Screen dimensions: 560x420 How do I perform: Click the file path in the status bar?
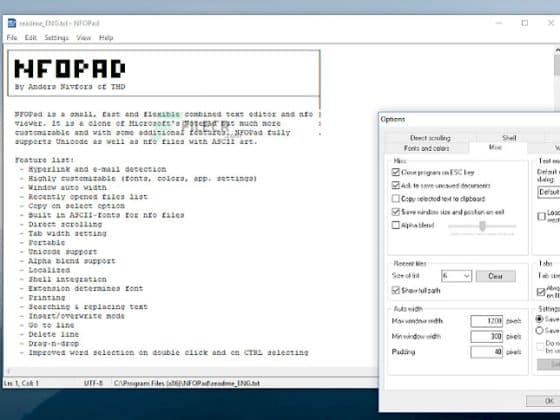pos(187,383)
